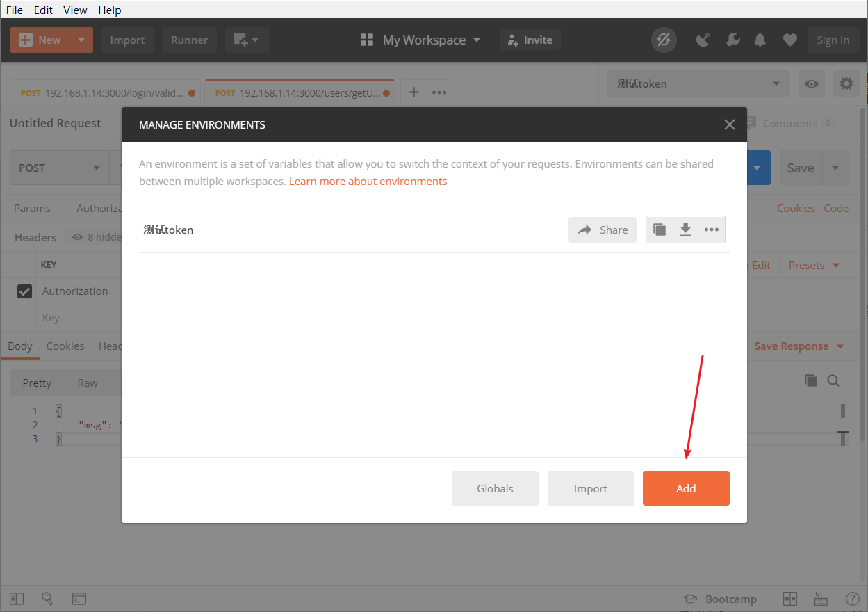Share the 测试token environment
The height and width of the screenshot is (612, 868).
pyautogui.click(x=603, y=229)
